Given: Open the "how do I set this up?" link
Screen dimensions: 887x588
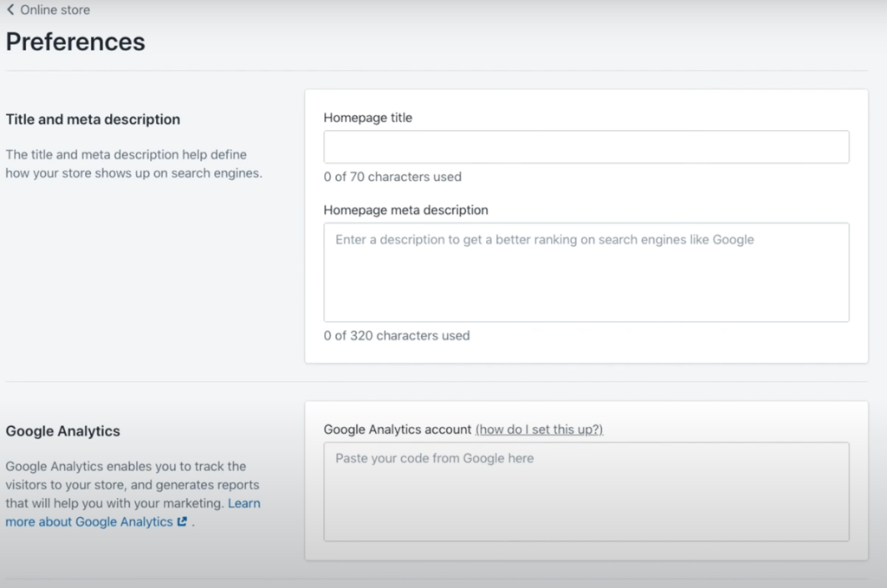Looking at the screenshot, I should click(x=539, y=430).
